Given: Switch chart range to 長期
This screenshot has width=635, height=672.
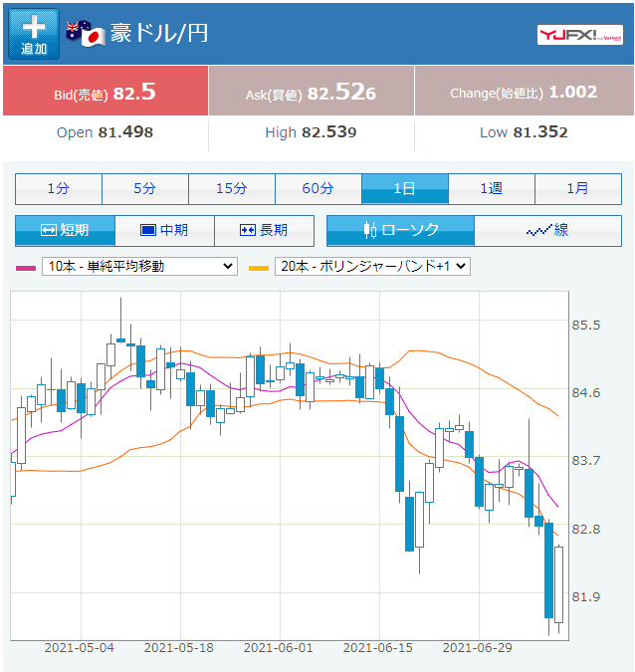Looking at the screenshot, I should [264, 231].
